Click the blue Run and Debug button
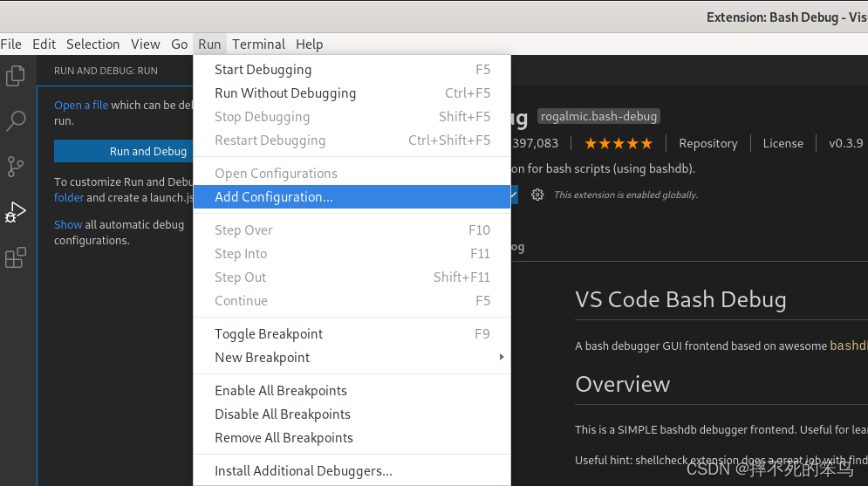The image size is (868, 486). click(124, 151)
